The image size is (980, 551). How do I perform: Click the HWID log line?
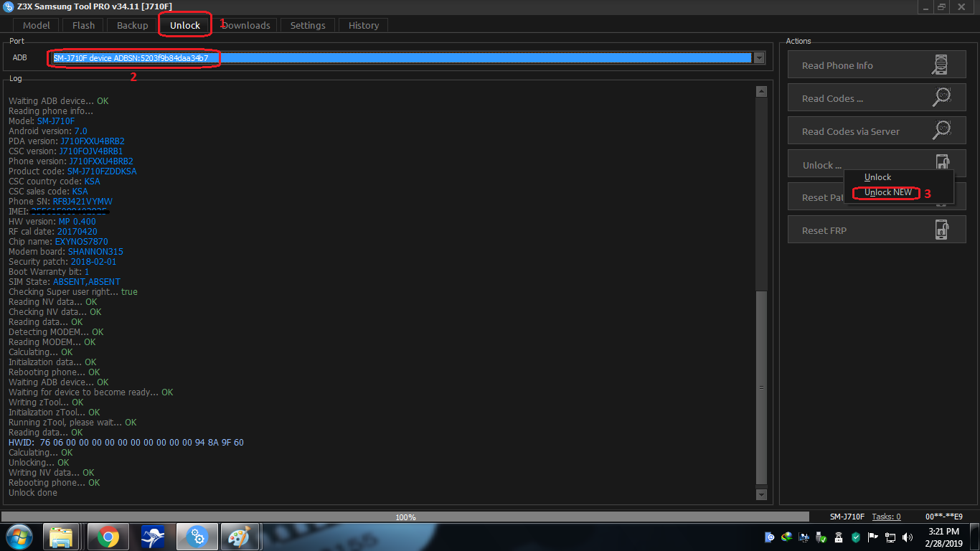tap(126, 443)
